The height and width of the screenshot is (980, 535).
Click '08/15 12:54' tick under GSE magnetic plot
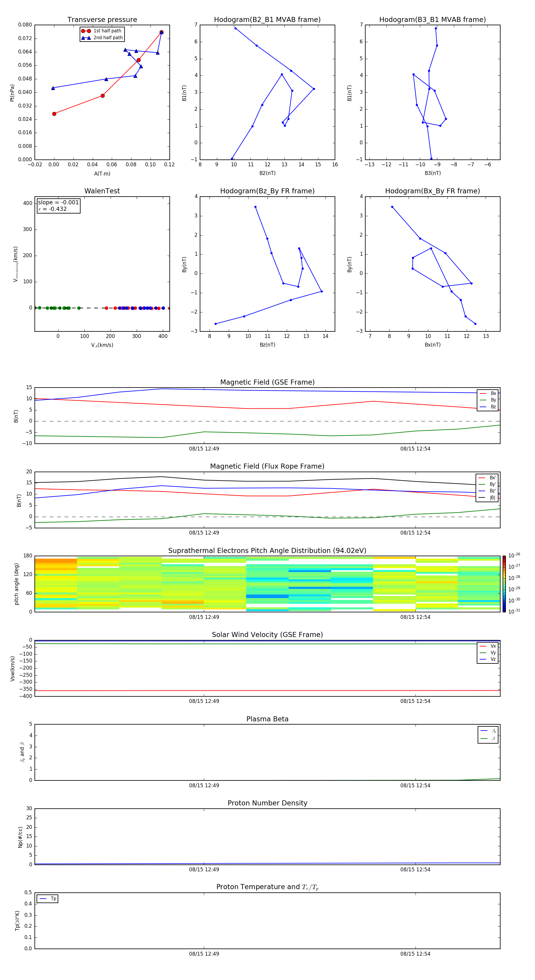click(416, 449)
